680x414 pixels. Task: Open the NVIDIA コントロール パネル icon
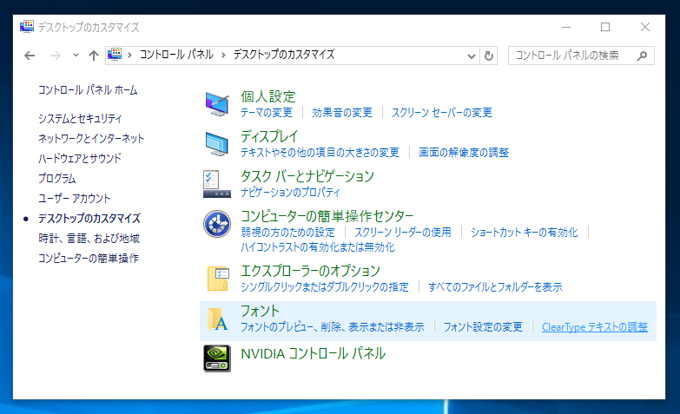[217, 359]
